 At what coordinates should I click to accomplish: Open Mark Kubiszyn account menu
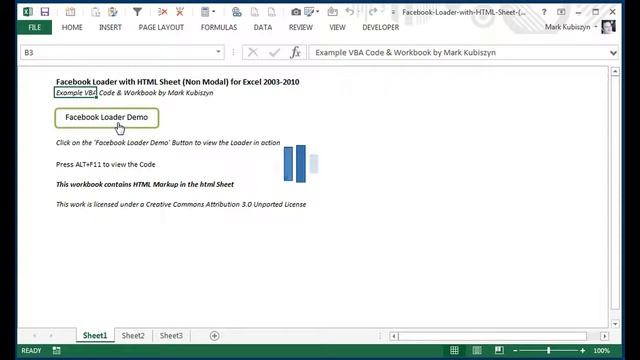coord(571,27)
